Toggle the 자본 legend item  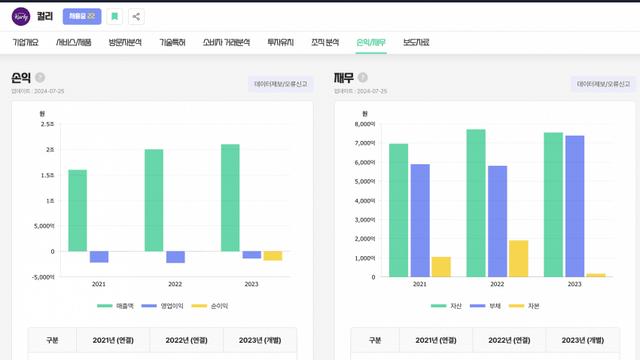[524, 306]
